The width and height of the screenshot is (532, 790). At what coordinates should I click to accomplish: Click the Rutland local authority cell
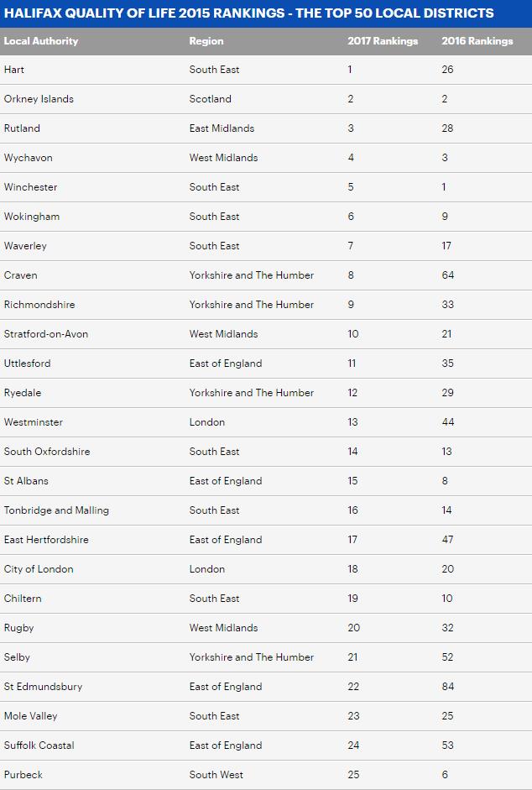tap(22, 128)
